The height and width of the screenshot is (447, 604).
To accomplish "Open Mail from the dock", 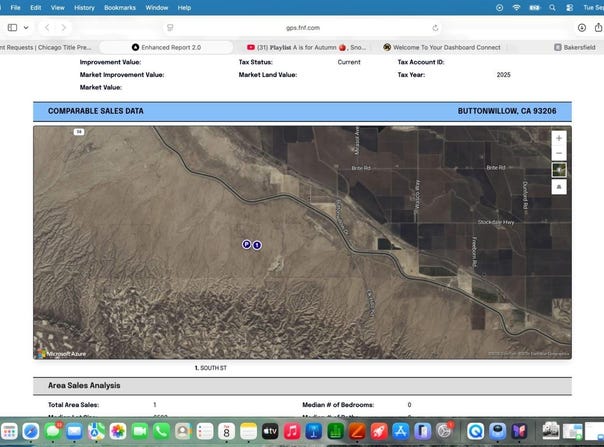I will tap(74, 431).
